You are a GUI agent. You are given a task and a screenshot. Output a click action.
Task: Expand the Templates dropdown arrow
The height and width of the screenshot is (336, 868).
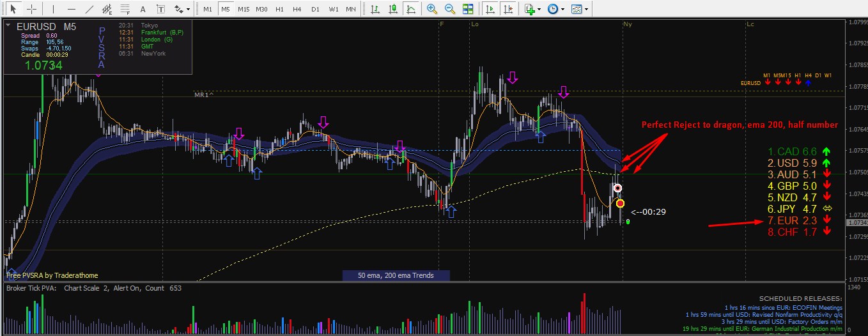point(587,10)
